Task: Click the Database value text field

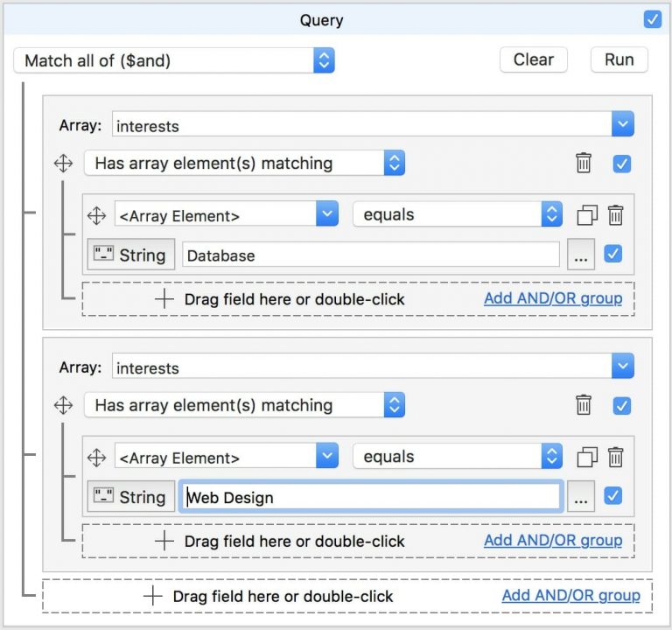Action: [371, 255]
